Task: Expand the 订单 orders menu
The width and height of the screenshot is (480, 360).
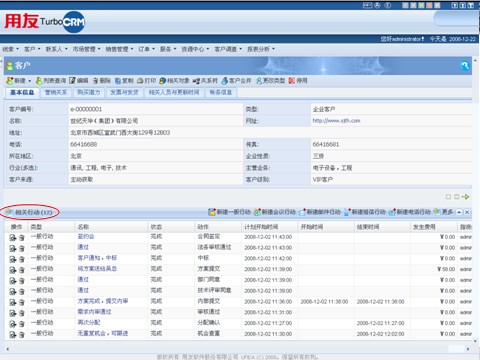Action: coord(146,49)
